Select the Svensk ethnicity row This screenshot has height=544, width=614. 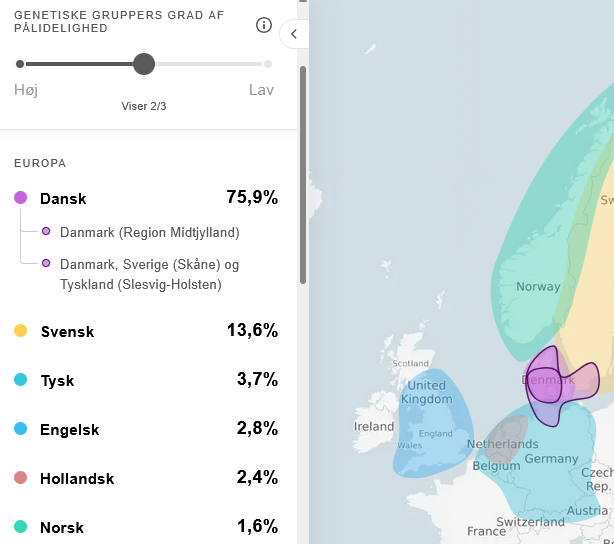tap(67, 331)
